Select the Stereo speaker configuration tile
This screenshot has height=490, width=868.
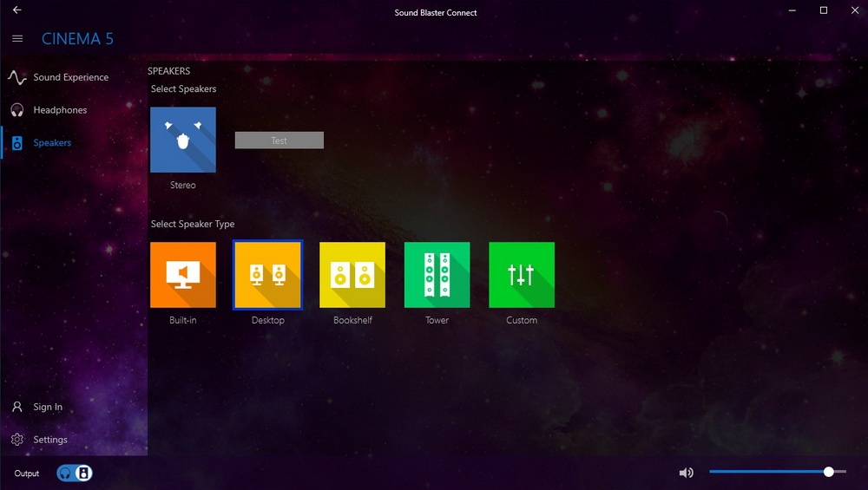[183, 140]
